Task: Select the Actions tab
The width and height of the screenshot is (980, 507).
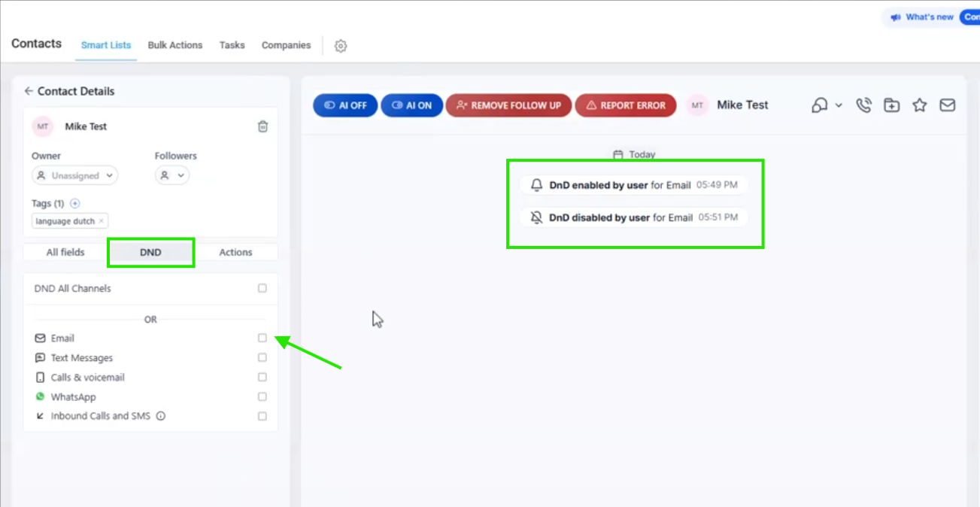Action: (235, 252)
